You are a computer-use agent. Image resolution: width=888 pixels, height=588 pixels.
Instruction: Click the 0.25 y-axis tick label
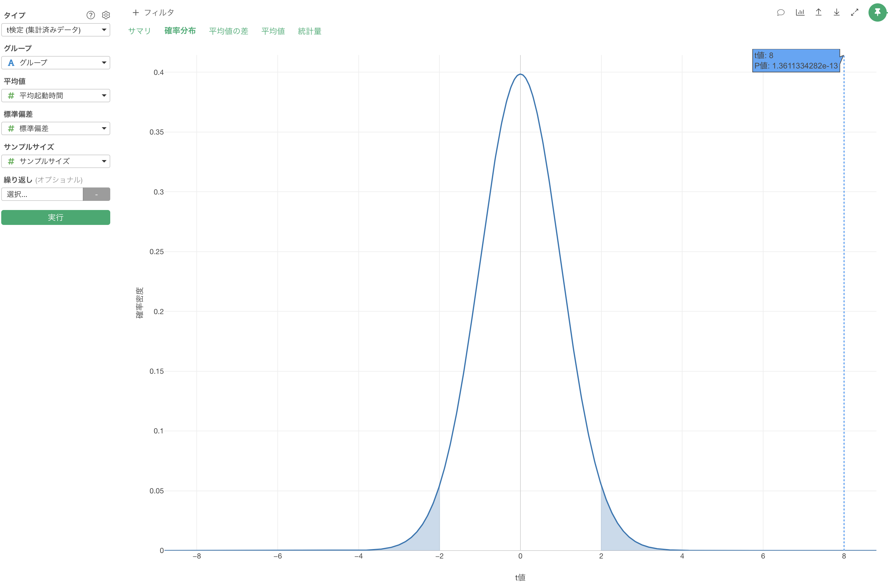point(157,252)
